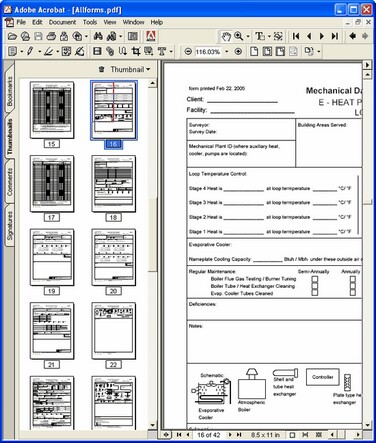The image size is (376, 443).
Task: Click thumbnail pane scroll down arrow
Action: [153, 425]
